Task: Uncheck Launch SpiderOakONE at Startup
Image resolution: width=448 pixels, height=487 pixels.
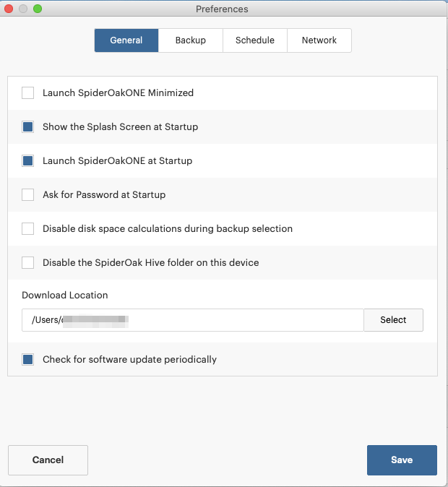Action: coord(27,161)
